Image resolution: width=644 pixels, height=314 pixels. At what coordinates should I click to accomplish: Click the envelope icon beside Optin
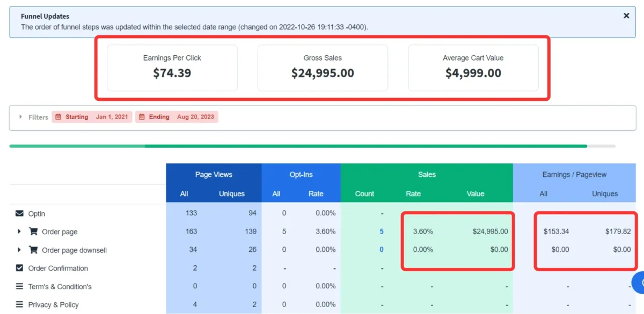(x=20, y=213)
